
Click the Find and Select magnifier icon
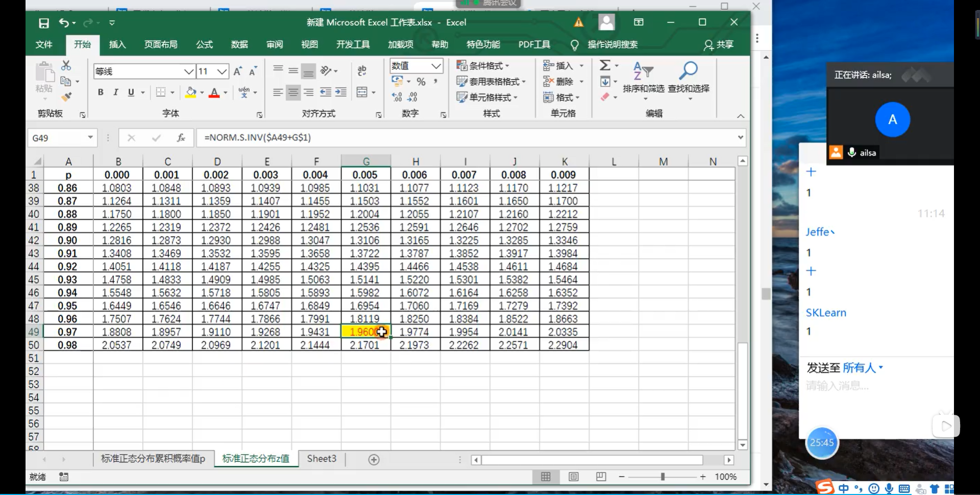tap(689, 71)
